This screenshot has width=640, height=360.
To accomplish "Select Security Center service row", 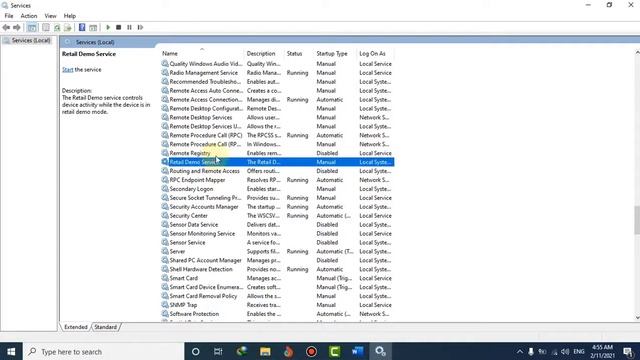I will click(x=278, y=216).
